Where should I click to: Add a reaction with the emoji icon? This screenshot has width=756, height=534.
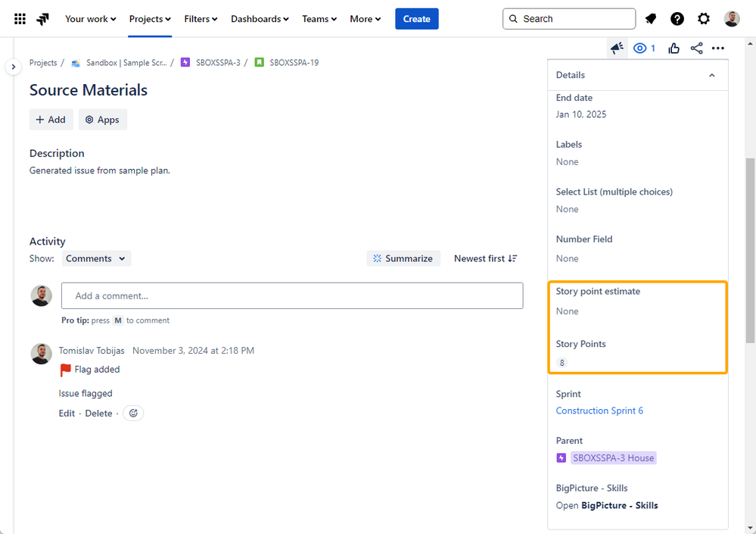[133, 413]
